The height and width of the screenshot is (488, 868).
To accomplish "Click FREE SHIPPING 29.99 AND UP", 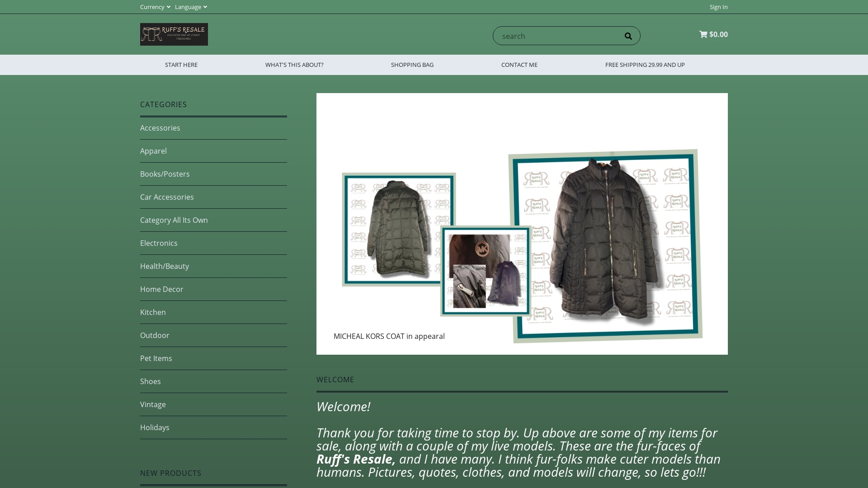I will (645, 65).
